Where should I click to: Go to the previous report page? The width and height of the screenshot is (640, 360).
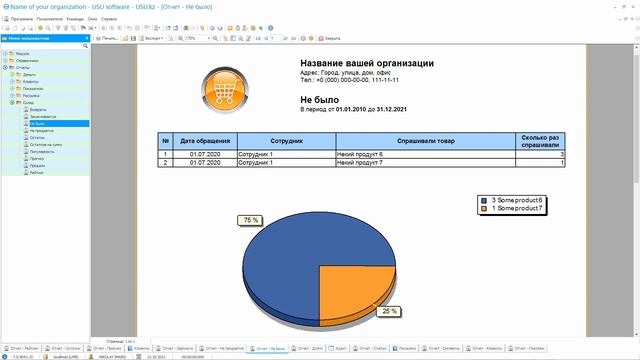click(265, 38)
